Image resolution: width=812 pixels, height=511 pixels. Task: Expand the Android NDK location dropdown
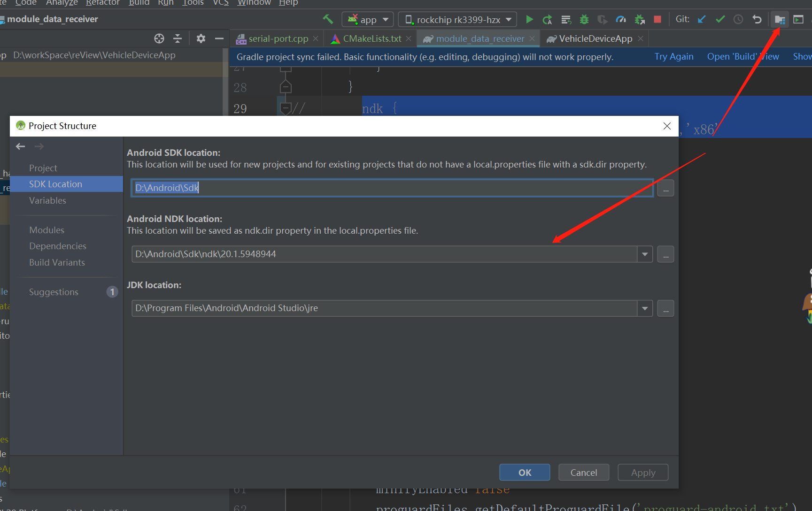[x=644, y=254]
